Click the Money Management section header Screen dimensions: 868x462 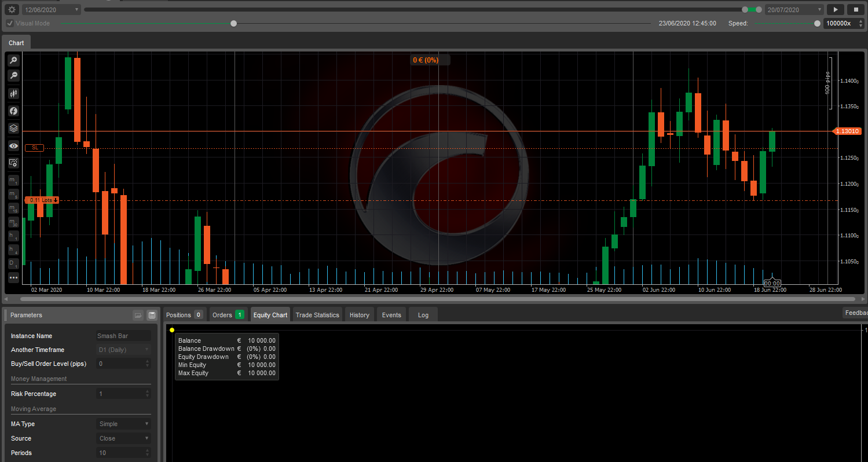point(39,379)
